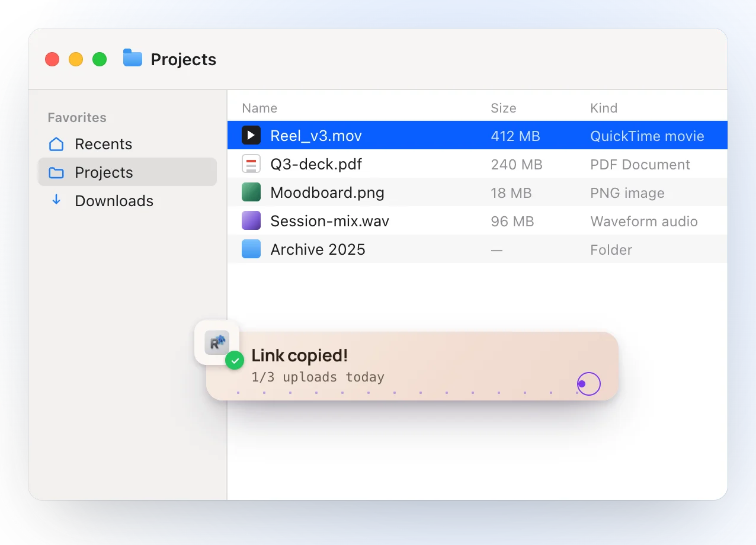Select the Moodboard.png file name
Viewport: 756px width, 545px height.
pyautogui.click(x=327, y=193)
